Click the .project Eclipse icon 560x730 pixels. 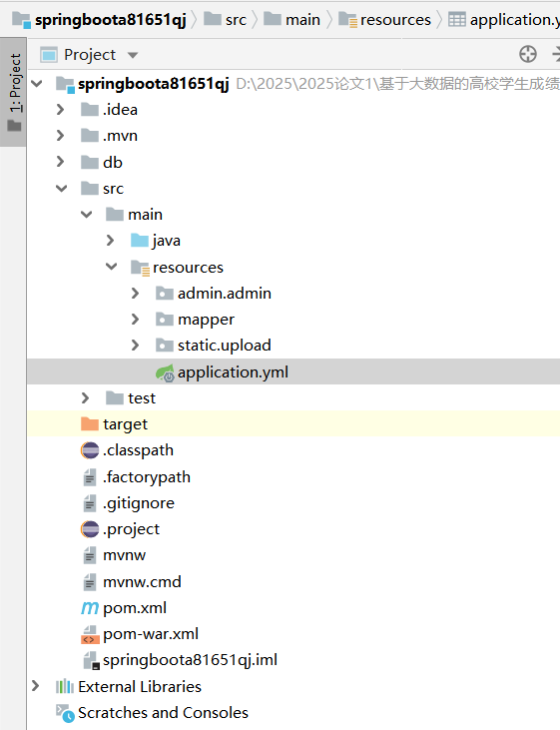tap(90, 529)
